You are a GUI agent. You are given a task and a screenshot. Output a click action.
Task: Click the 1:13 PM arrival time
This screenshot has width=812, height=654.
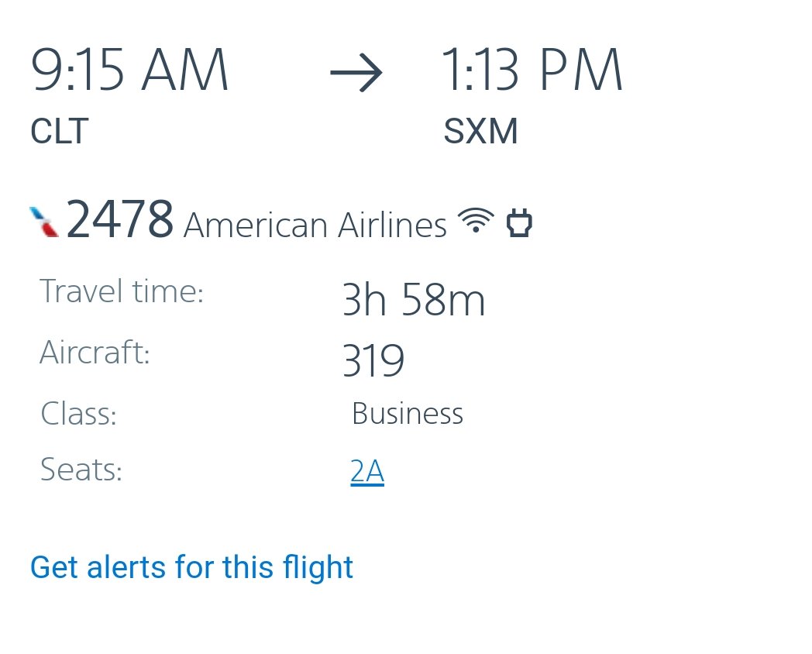pyautogui.click(x=532, y=71)
